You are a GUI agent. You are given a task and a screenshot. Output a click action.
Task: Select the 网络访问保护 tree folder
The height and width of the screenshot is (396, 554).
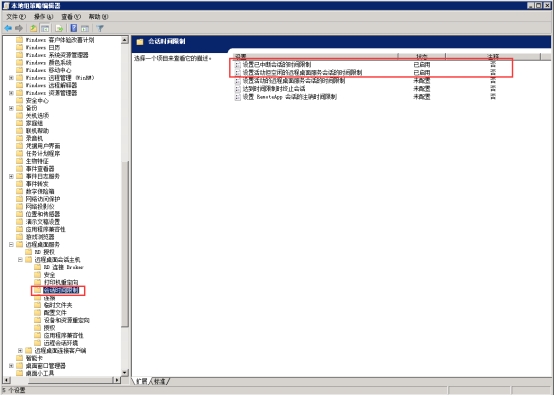43,199
